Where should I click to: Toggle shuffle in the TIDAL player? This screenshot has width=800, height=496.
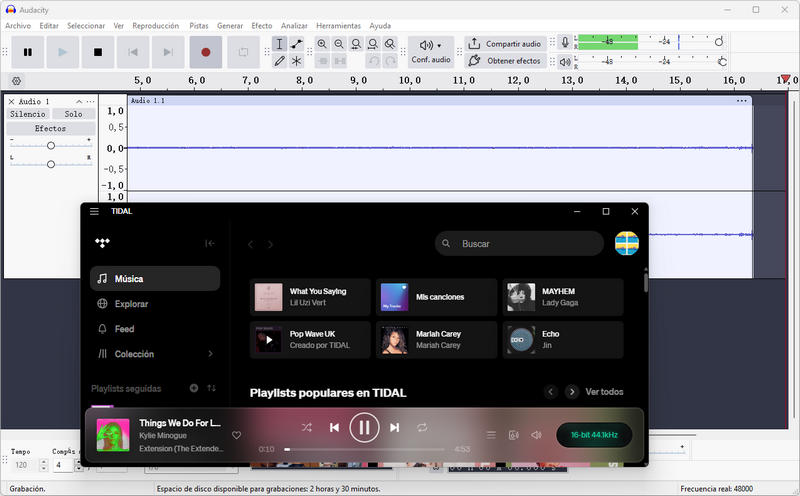[307, 428]
